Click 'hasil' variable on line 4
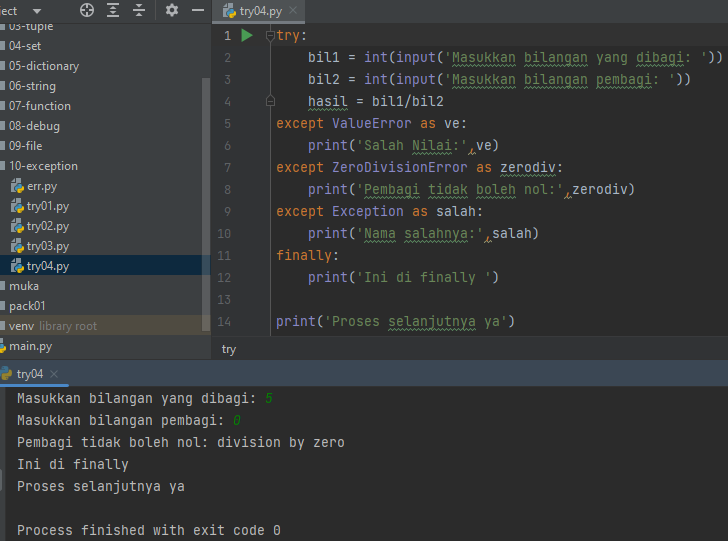The height and width of the screenshot is (541, 728). click(328, 101)
